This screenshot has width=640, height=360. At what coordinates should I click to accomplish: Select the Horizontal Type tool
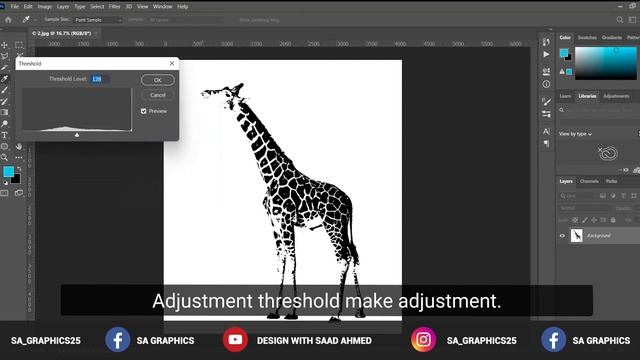coord(4,135)
